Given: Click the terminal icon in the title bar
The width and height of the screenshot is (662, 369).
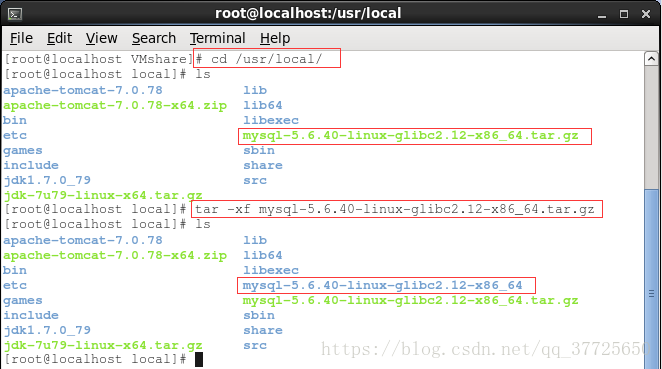Looking at the screenshot, I should 15,14.
